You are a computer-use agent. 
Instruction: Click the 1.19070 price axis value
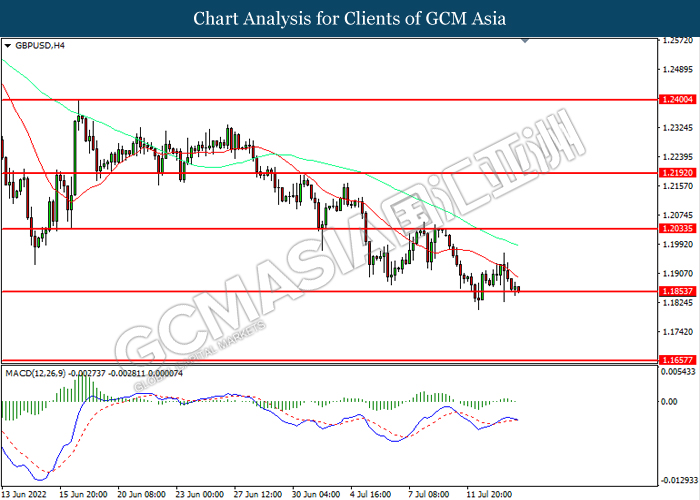678,274
